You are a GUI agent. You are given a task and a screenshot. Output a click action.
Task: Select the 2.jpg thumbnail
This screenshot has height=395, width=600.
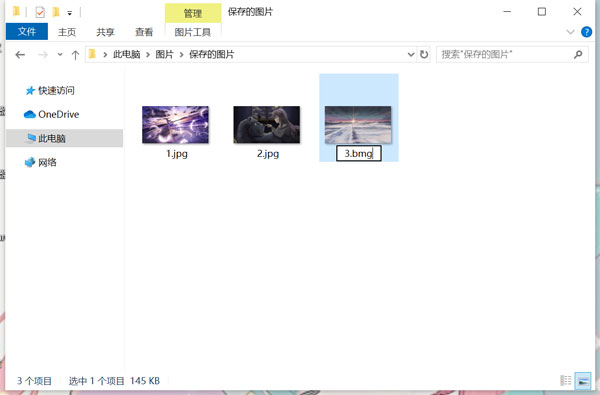(x=267, y=125)
